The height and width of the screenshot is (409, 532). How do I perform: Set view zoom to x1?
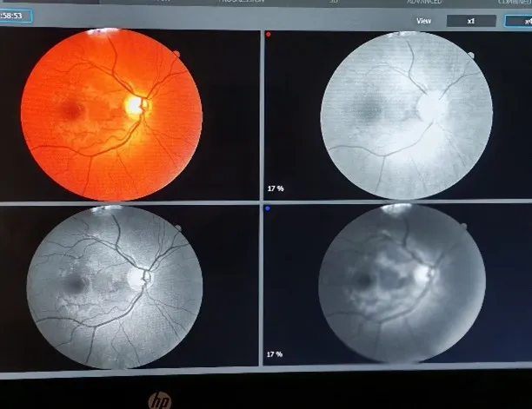pos(470,20)
